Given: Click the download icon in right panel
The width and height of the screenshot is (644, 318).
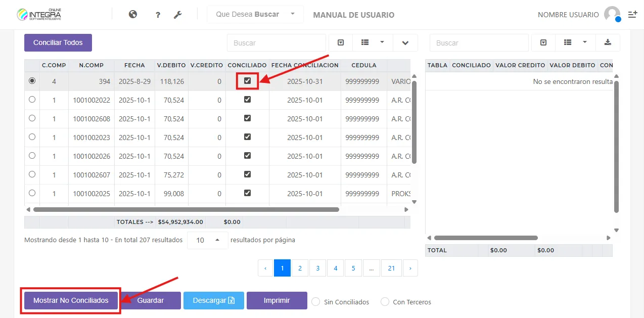Looking at the screenshot, I should point(608,43).
